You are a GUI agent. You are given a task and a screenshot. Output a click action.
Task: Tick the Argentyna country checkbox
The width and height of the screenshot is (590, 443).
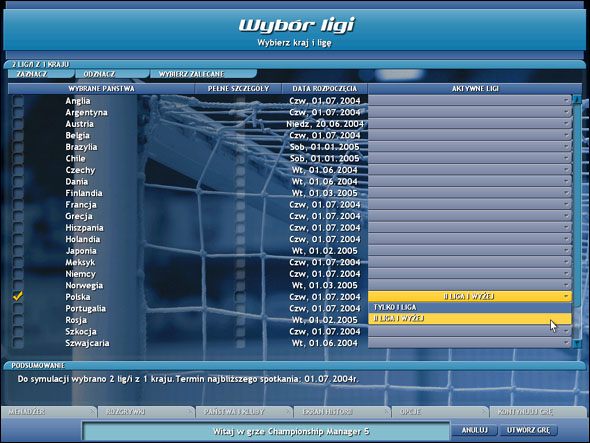tap(18, 113)
